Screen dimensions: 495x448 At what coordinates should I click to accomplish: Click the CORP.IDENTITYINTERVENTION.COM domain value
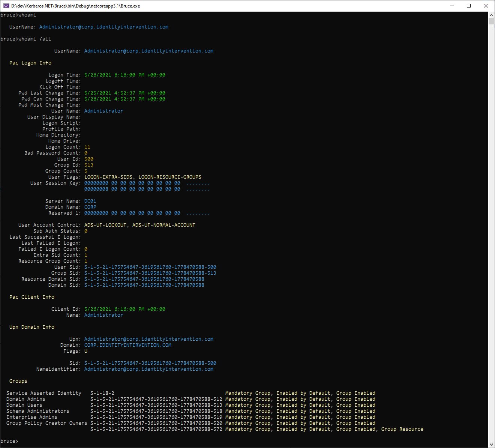[x=128, y=345]
